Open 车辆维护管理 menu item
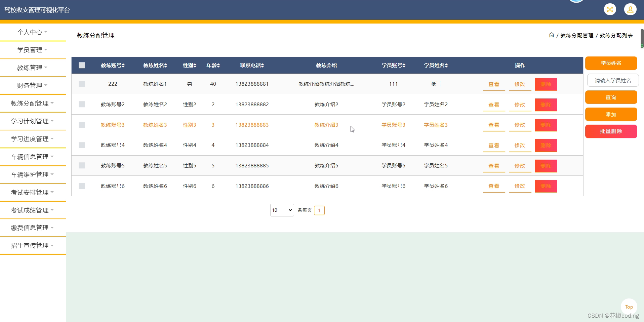Screen dimensions: 644x322 pos(33,175)
